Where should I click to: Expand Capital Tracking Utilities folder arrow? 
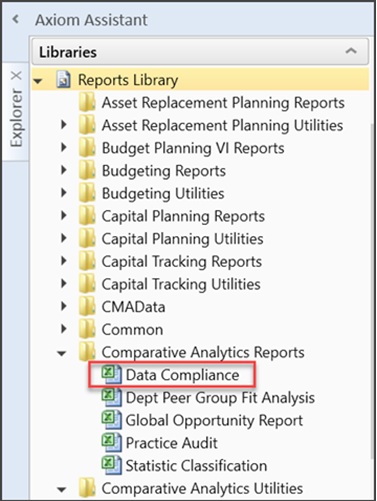tap(64, 283)
